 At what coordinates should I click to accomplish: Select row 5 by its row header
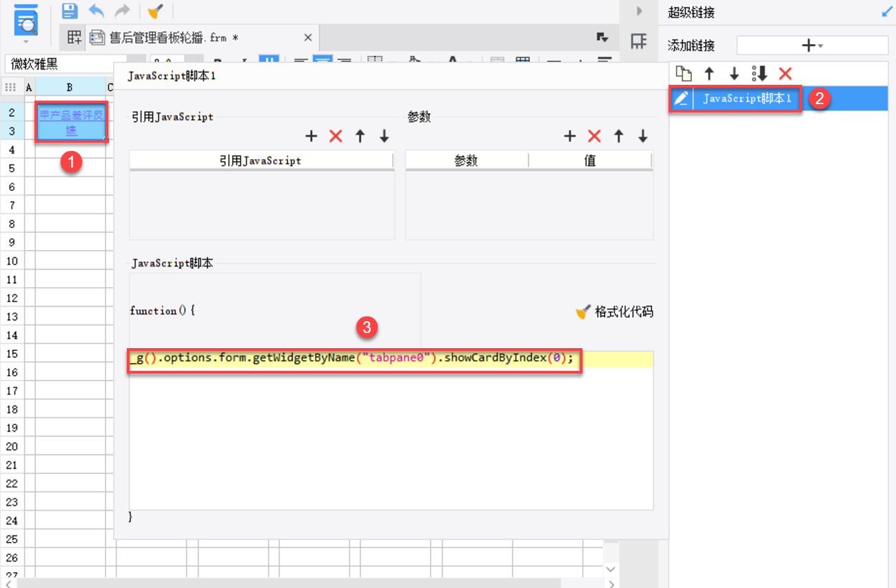tap(12, 168)
